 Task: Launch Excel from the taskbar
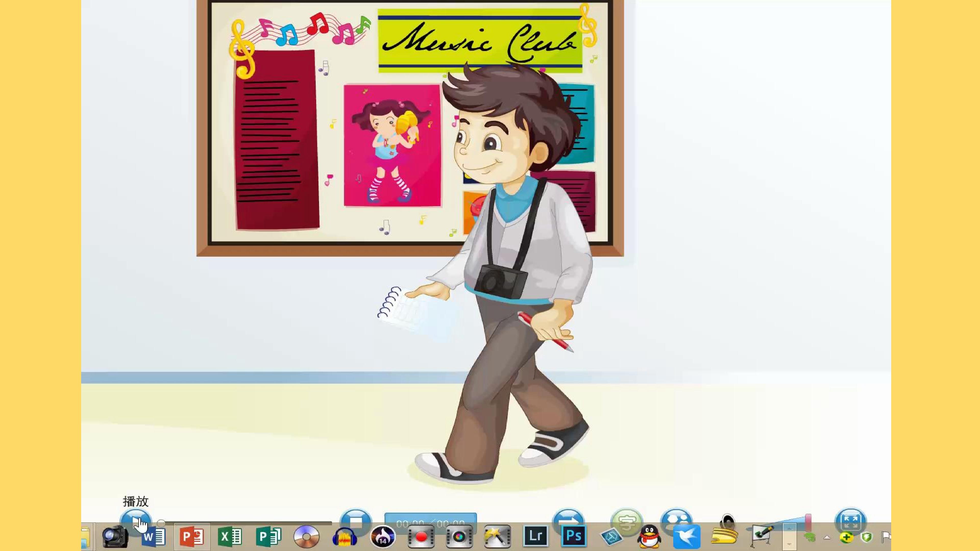point(230,536)
